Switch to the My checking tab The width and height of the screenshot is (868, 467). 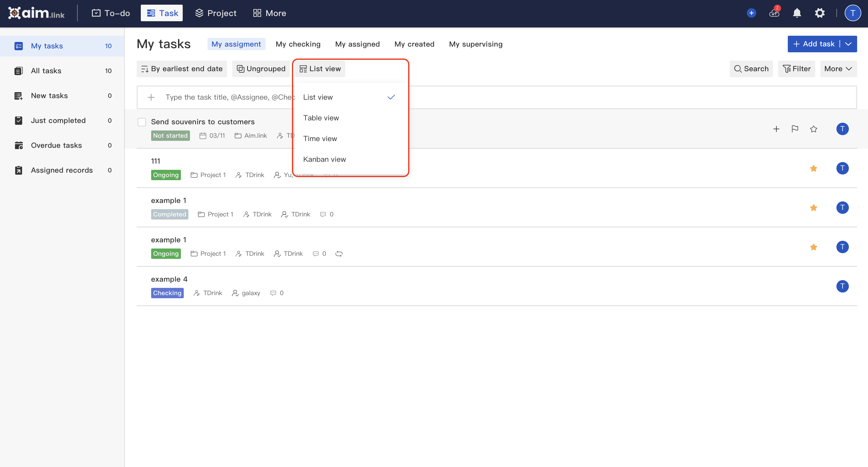tap(298, 44)
